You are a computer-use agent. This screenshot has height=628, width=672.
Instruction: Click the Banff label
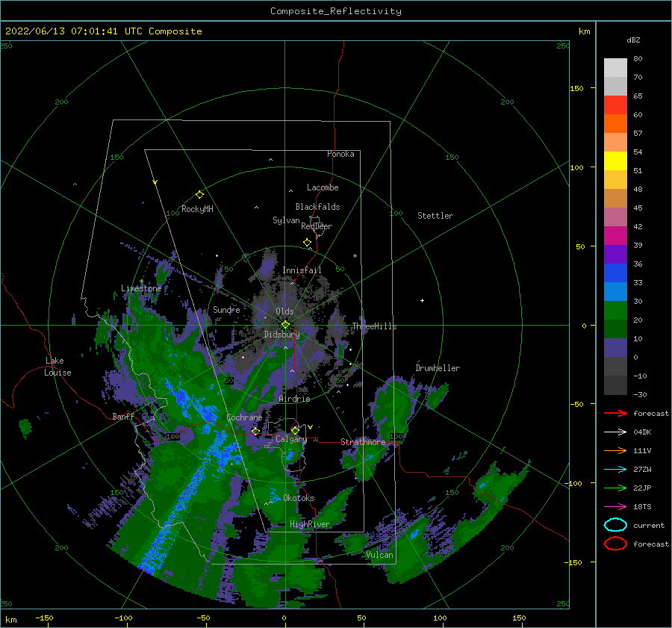pyautogui.click(x=123, y=416)
